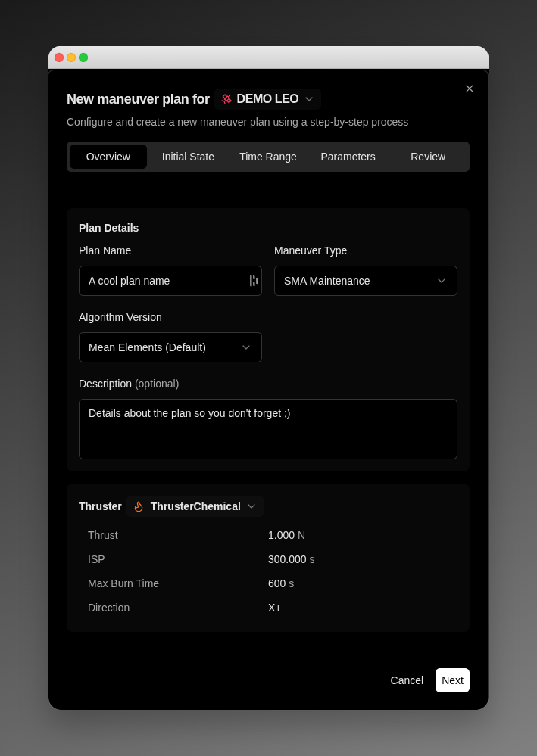The width and height of the screenshot is (537, 756).
Task: Open the DEMO LEO satellite selector chevron
Action: (x=309, y=99)
